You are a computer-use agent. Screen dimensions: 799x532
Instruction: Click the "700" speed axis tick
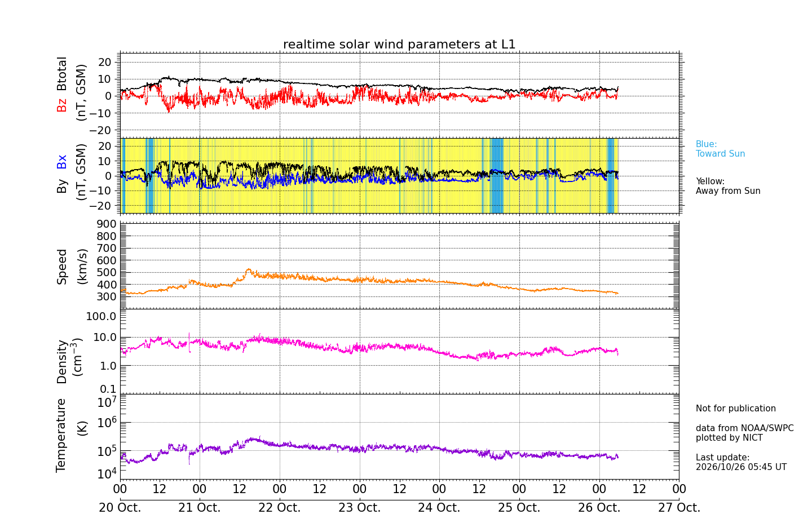coord(107,249)
